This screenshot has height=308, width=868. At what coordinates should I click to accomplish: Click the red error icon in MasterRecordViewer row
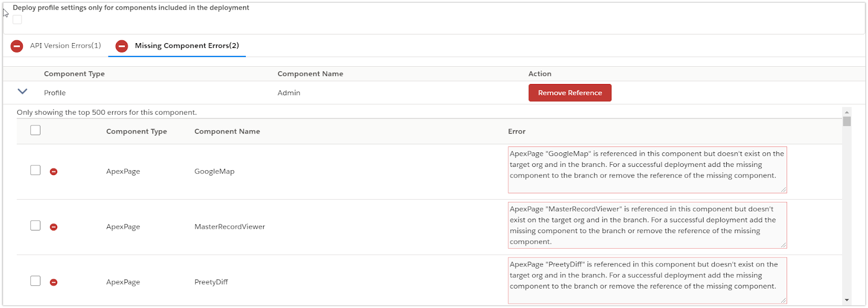click(53, 227)
